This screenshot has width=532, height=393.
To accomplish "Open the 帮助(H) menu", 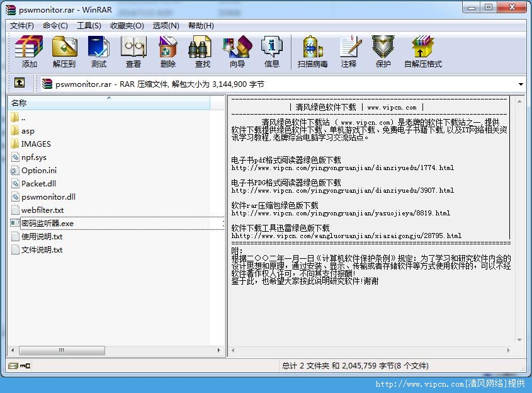I will point(201,25).
